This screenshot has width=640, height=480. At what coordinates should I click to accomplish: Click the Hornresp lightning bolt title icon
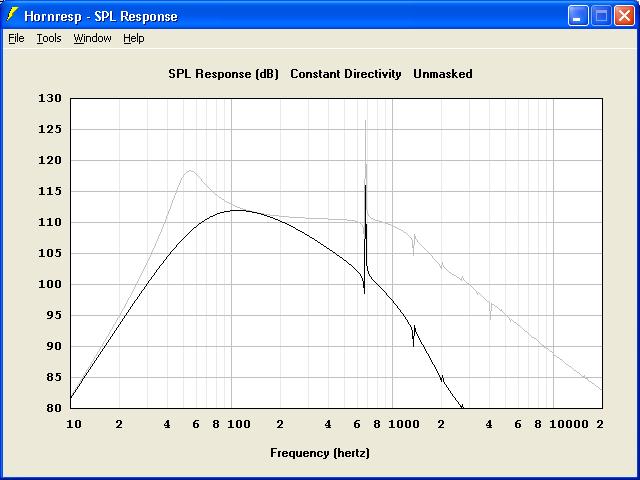pyautogui.click(x=13, y=15)
